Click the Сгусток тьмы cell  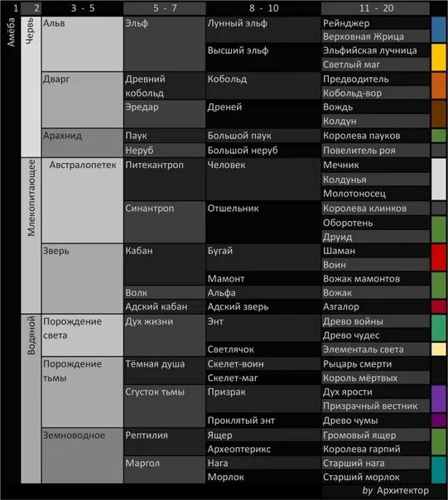[x=165, y=406]
